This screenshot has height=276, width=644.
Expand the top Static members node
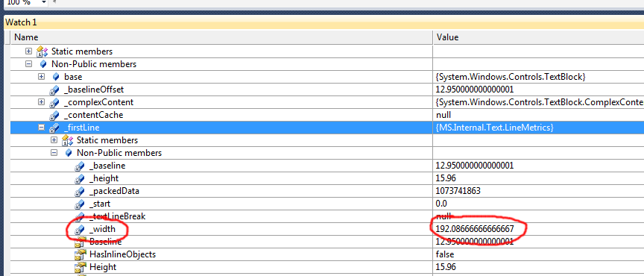(x=28, y=51)
